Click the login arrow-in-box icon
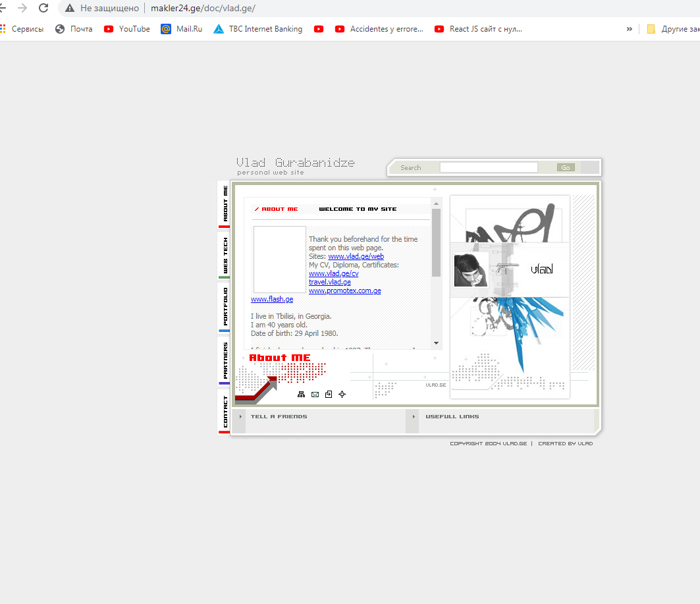This screenshot has width=700, height=604. (329, 395)
